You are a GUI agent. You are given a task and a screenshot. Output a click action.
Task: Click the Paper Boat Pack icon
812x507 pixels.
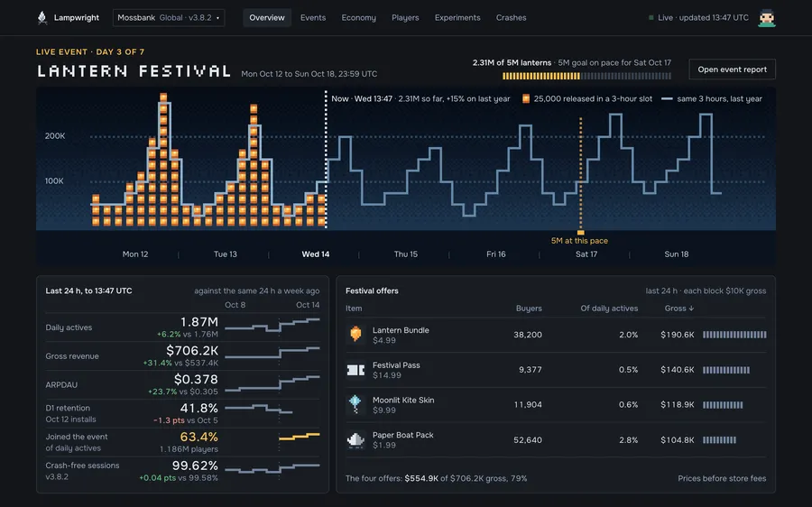coord(355,439)
